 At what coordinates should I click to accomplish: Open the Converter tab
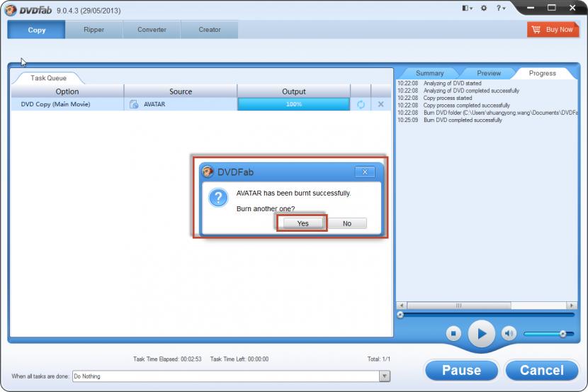click(x=152, y=30)
